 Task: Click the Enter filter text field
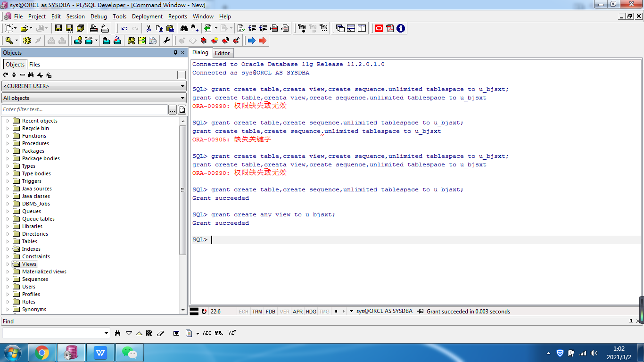coord(85,110)
